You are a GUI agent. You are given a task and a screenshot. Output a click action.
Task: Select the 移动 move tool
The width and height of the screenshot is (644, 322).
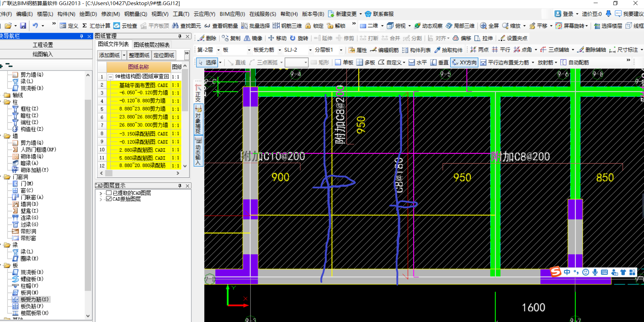pos(277,38)
